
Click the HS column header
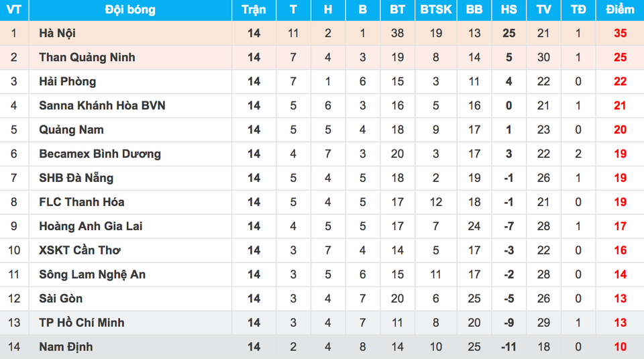[x=508, y=9]
